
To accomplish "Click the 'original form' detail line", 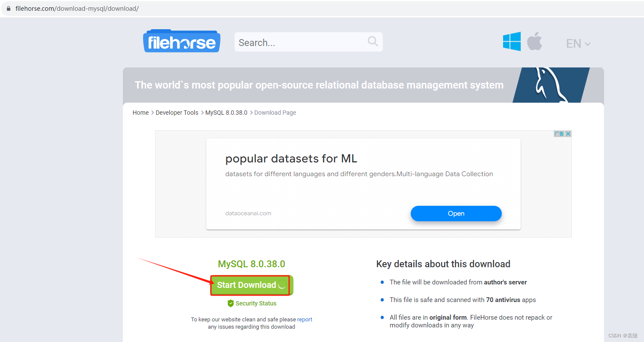I will (x=471, y=321).
